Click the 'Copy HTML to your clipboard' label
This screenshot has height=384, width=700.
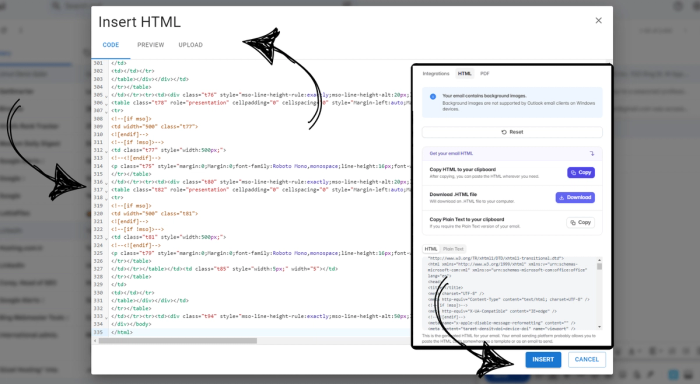click(463, 170)
